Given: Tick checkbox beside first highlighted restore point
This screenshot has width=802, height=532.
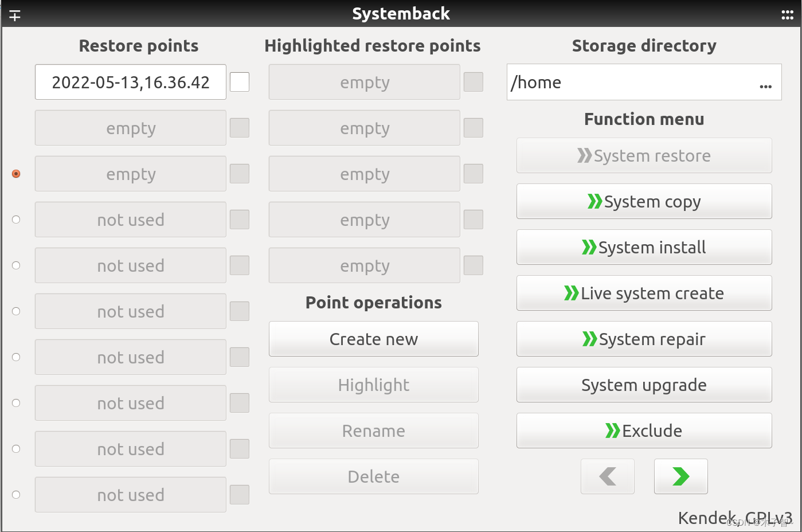Looking at the screenshot, I should click(x=474, y=82).
